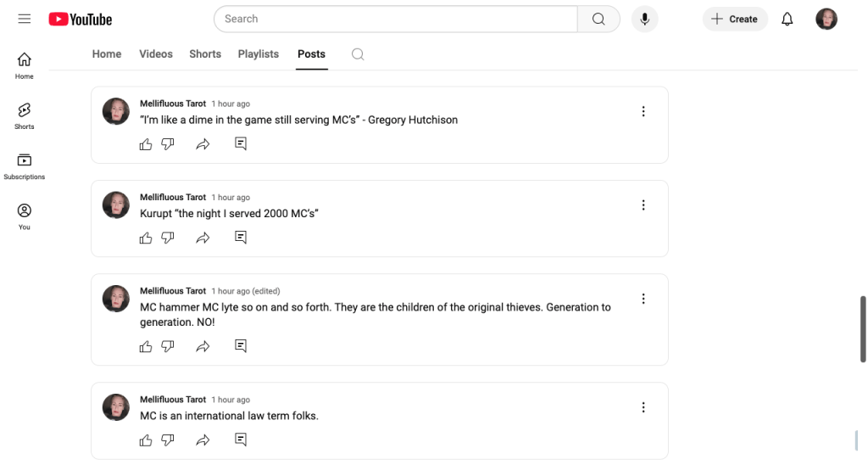Click the YouTube logo
Image resolution: width=868 pixels, height=465 pixels.
[x=81, y=19]
